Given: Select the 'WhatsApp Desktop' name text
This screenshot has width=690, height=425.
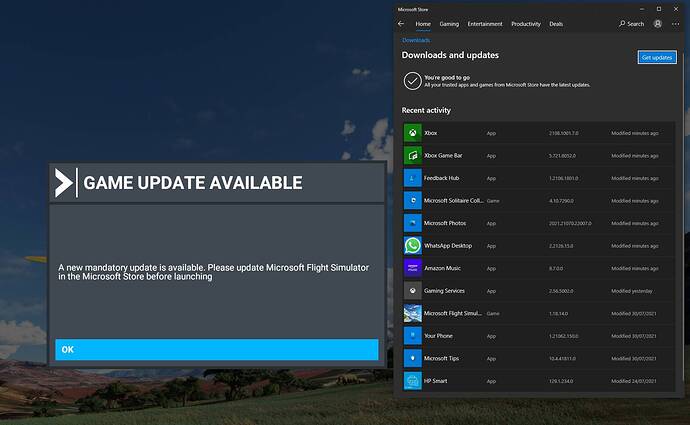Looking at the screenshot, I should click(x=448, y=245).
